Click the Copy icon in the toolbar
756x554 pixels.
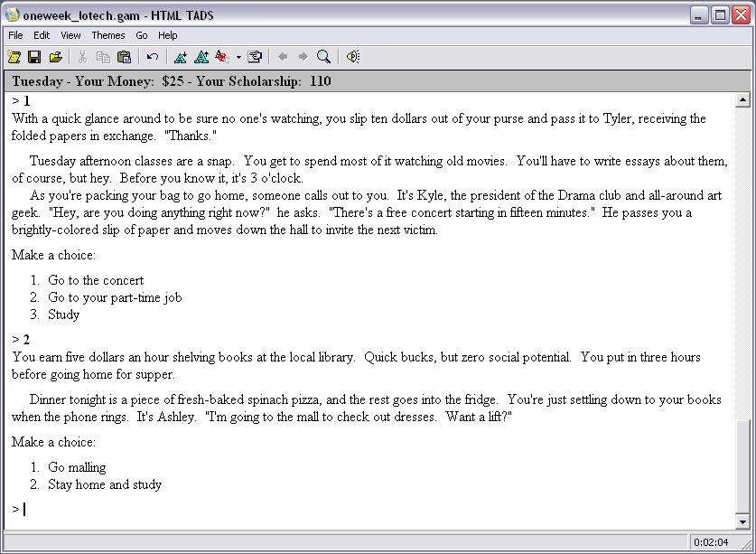(103, 57)
